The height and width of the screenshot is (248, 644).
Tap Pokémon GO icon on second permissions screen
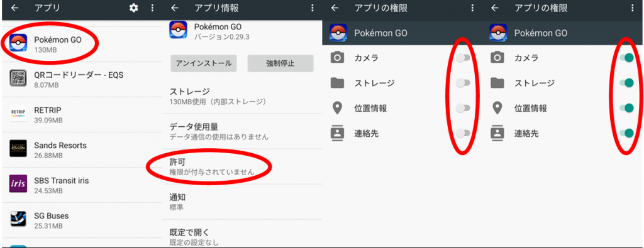pos(498,33)
